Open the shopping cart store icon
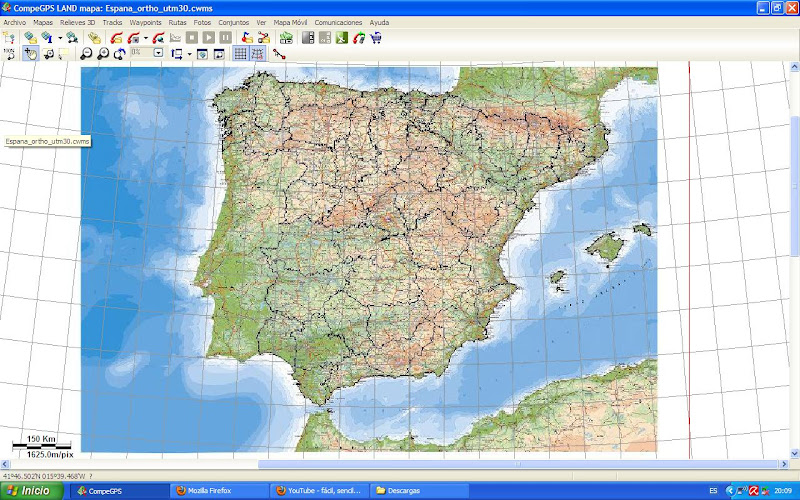The height and width of the screenshot is (500, 800). point(376,37)
